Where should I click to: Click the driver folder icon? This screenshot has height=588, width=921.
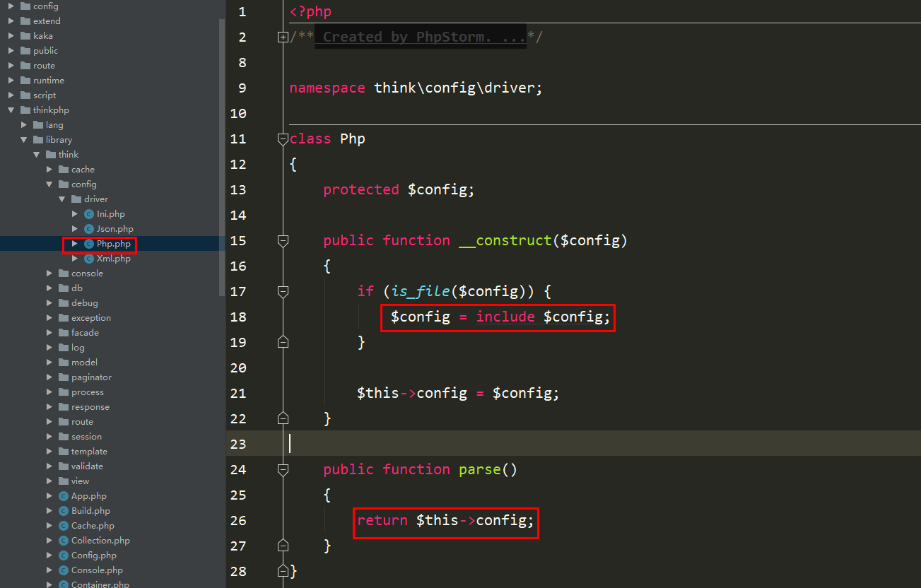[x=76, y=199]
